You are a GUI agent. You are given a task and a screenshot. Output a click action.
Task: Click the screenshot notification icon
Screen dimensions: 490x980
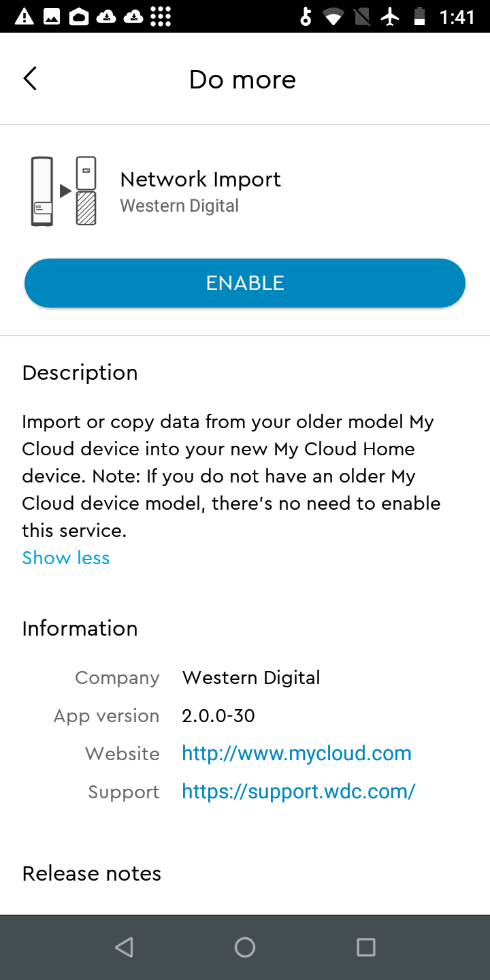[x=53, y=15]
